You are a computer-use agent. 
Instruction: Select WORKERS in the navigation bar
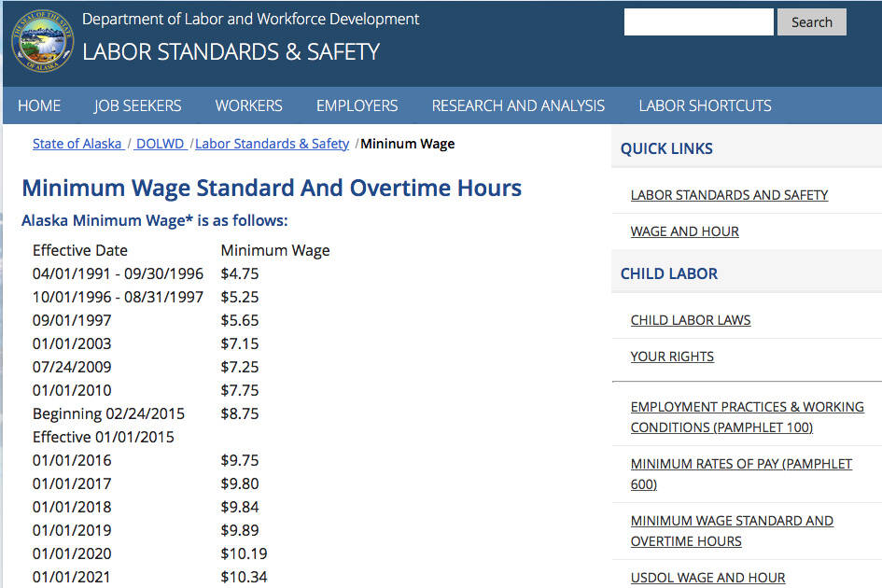point(248,105)
